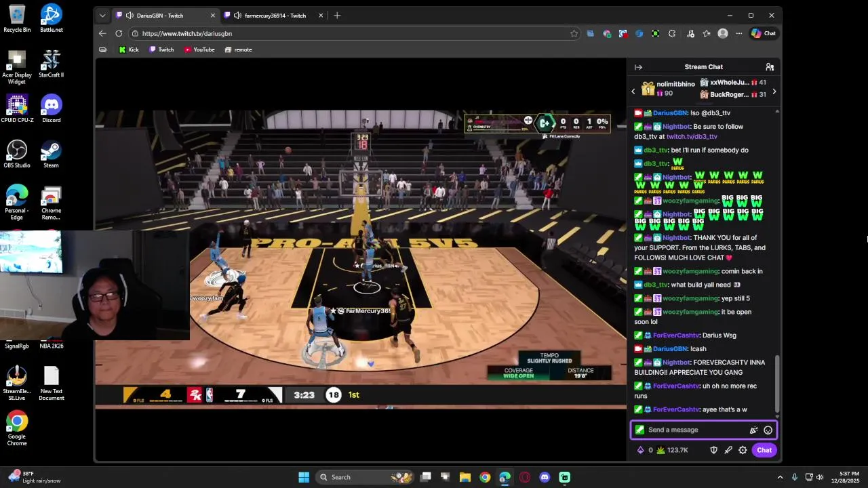Open the celebration power-ups icon in chat
Viewport: 868px width, 488px height.
point(753,430)
